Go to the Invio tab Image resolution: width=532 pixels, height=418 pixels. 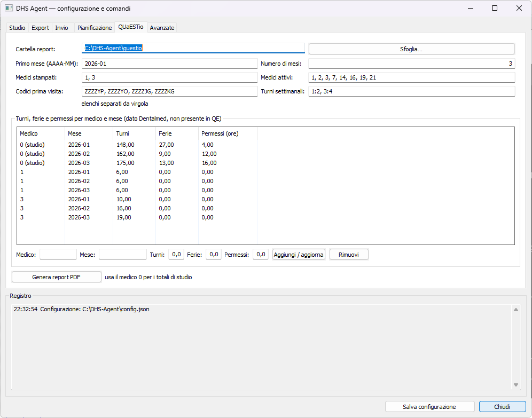click(61, 28)
